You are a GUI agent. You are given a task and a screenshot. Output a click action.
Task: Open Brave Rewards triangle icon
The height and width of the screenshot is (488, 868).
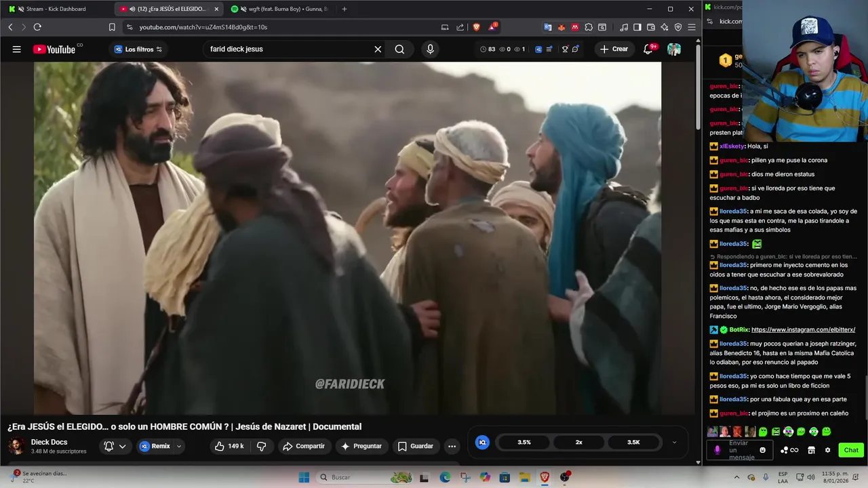click(x=493, y=27)
